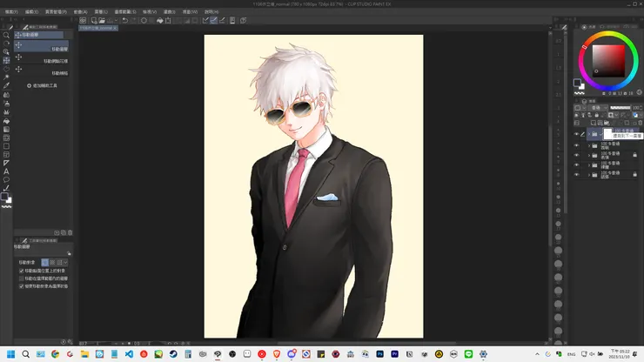Image resolution: width=644 pixels, height=362 pixels.
Task: Click the New canvas icon in command bar
Action: pos(94,20)
